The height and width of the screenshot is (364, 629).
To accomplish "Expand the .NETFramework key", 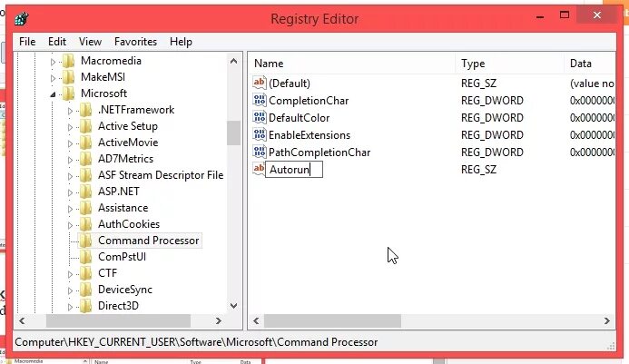I will click(70, 111).
